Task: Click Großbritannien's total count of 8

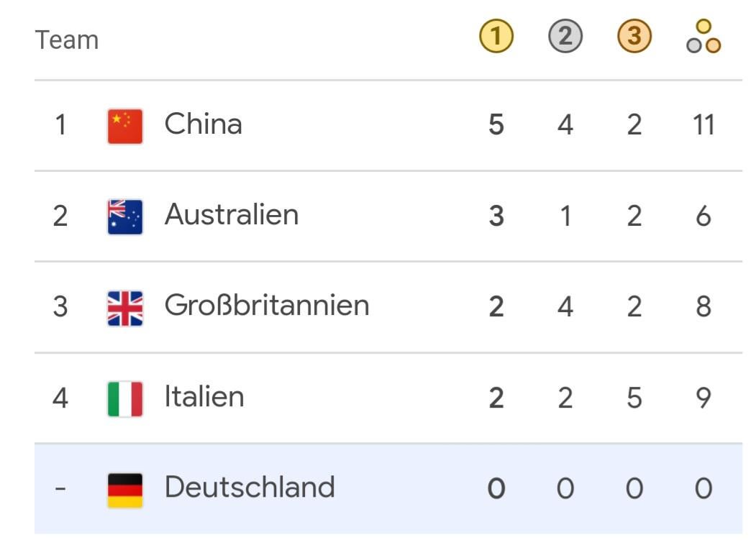Action: point(703,307)
